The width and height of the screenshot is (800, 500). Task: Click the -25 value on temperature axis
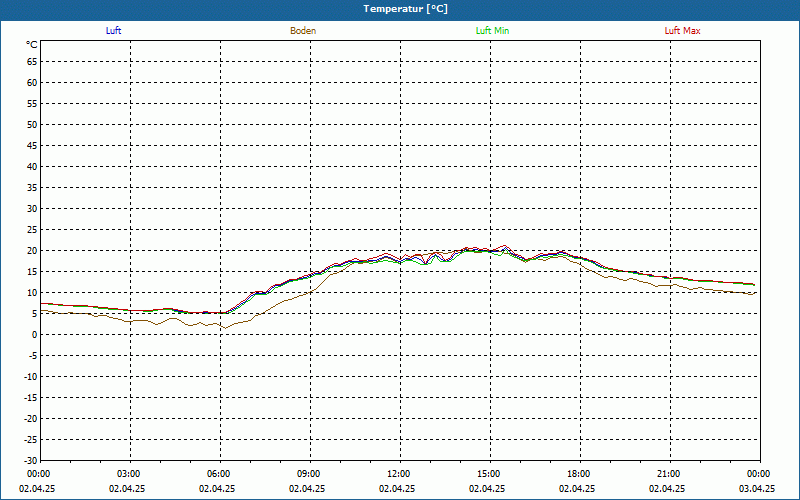[31, 440]
